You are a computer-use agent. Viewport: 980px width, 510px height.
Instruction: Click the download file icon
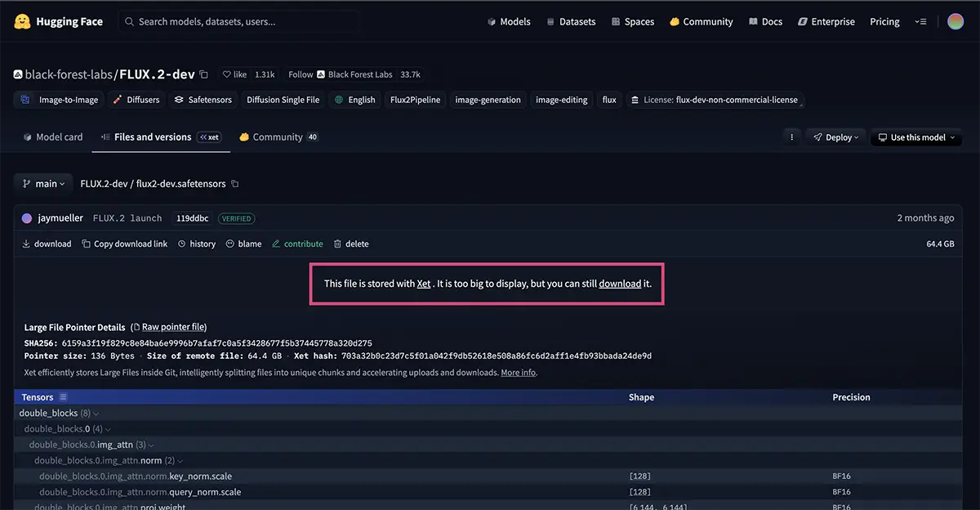point(26,244)
